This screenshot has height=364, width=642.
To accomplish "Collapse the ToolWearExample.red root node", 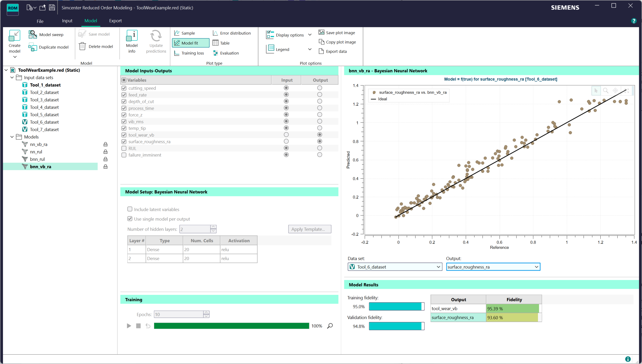I will [x=6, y=70].
